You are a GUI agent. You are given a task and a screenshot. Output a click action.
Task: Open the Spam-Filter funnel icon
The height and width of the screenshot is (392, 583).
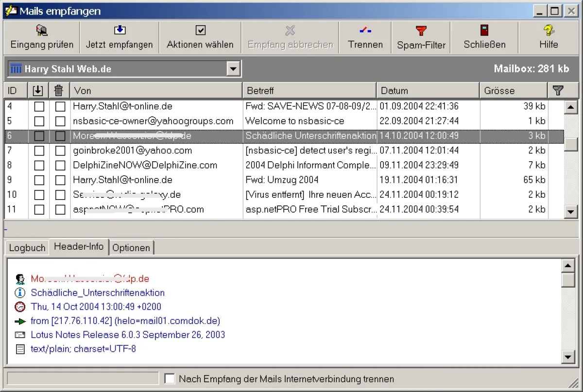point(421,31)
